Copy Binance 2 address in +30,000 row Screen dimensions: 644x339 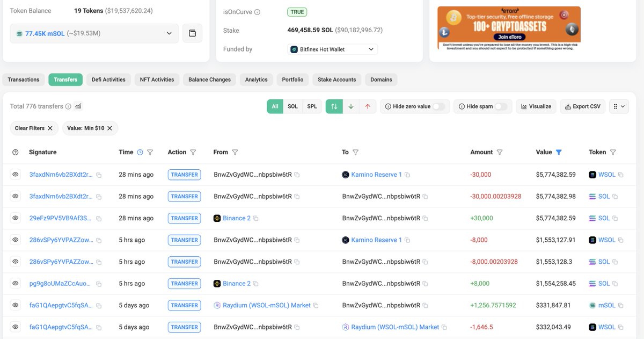[255, 219]
